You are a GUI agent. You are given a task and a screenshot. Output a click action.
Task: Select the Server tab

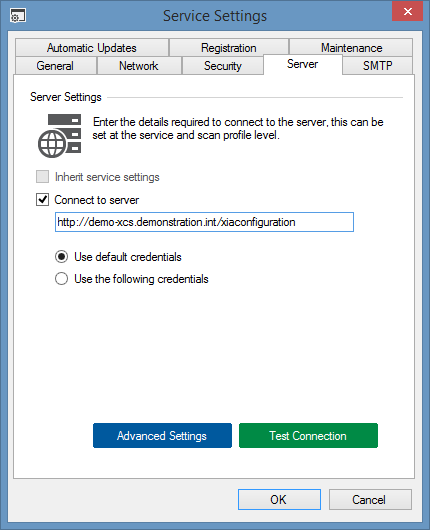click(303, 64)
